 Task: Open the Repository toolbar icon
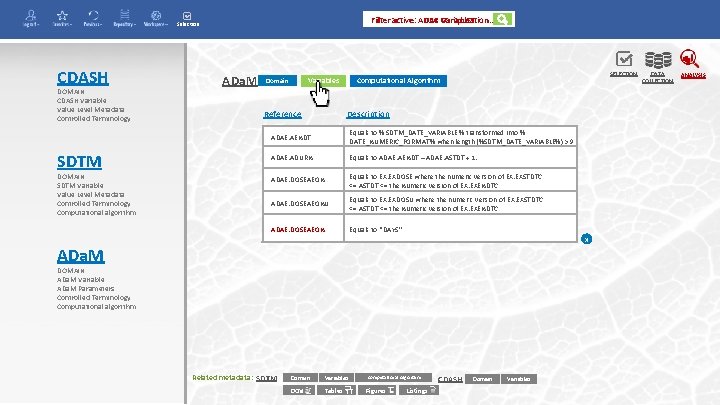(x=124, y=16)
